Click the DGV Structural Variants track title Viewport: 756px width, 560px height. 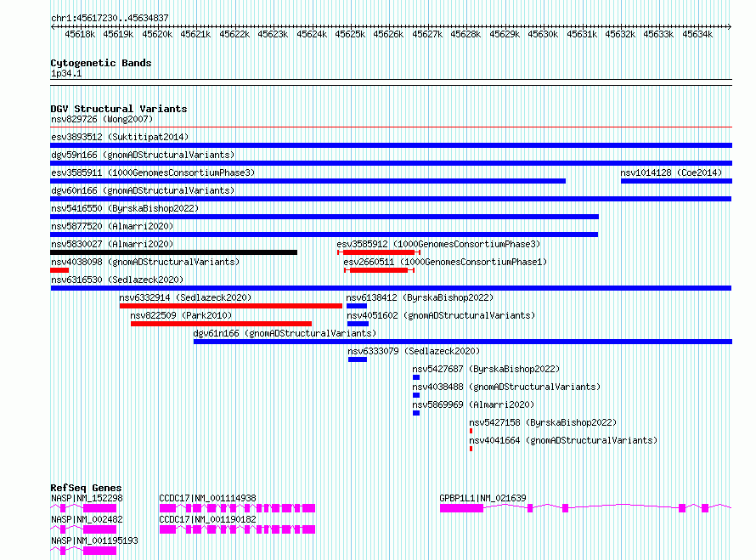(x=119, y=109)
